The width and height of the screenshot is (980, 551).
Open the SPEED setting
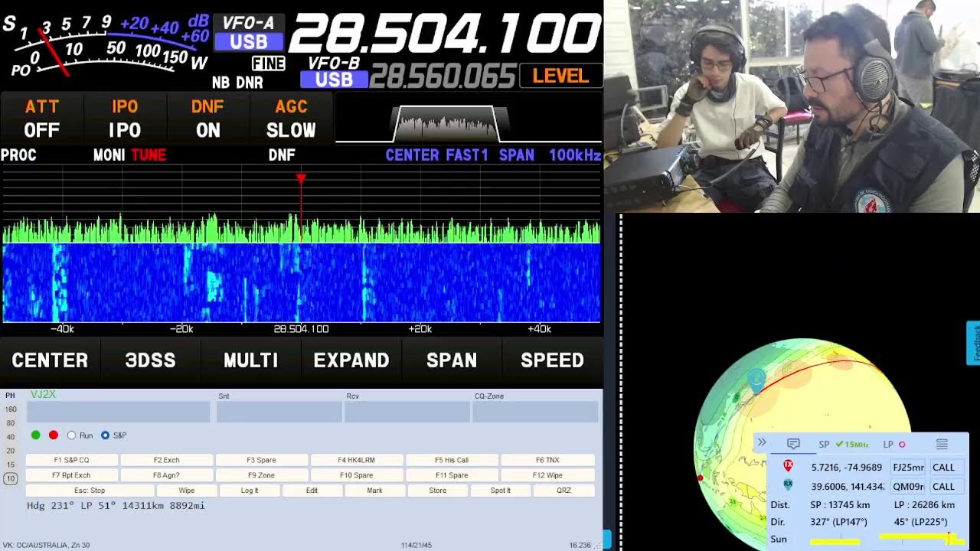coord(552,360)
